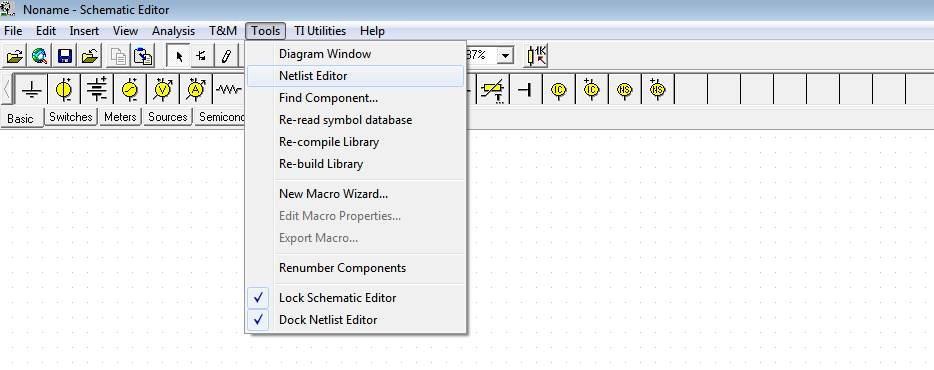The height and width of the screenshot is (370, 934).
Task: Click the Copy documents icon
Action: pos(119,57)
